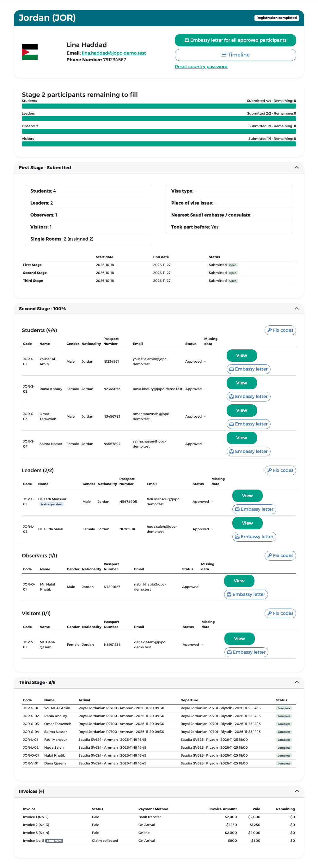Click the Main supervisor badge
This screenshot has height=868, width=318.
click(x=51, y=504)
